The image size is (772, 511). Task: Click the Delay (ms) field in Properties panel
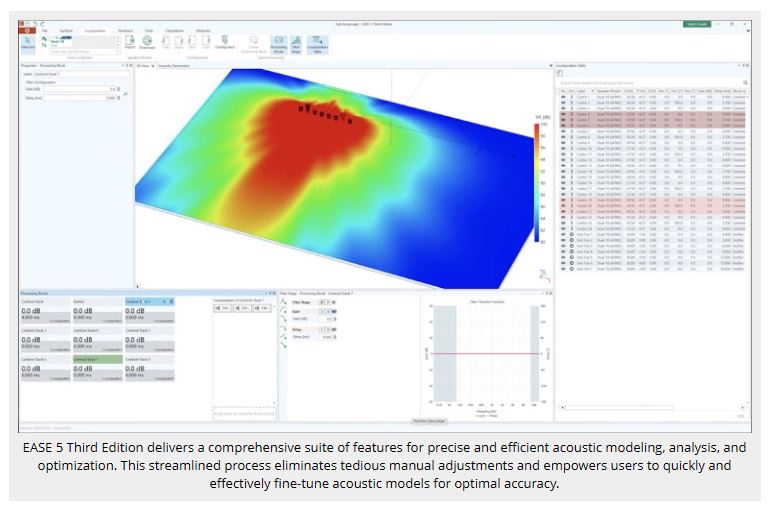80,98
